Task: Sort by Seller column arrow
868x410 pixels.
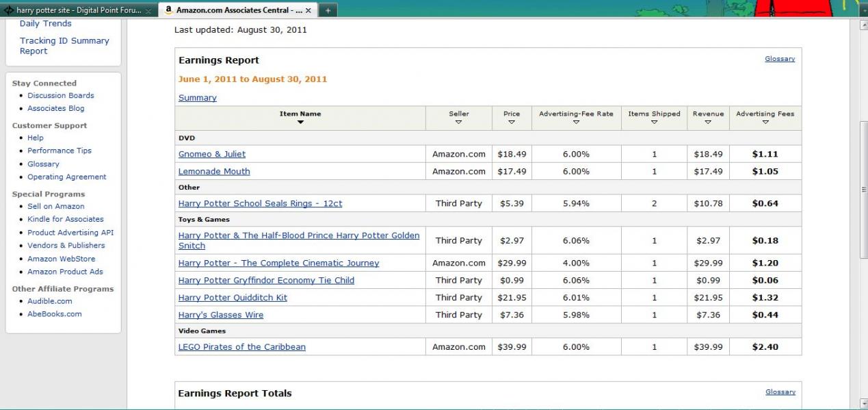Action: tap(459, 123)
